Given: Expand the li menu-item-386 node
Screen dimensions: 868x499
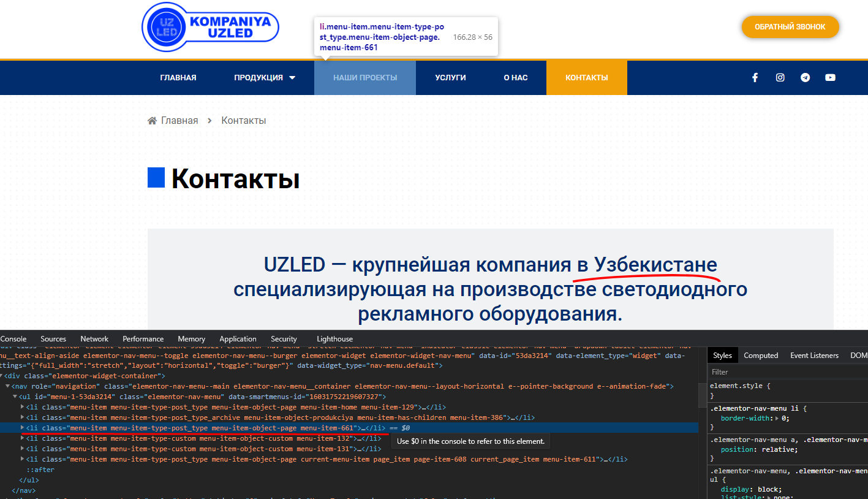Looking at the screenshot, I should click(23, 417).
